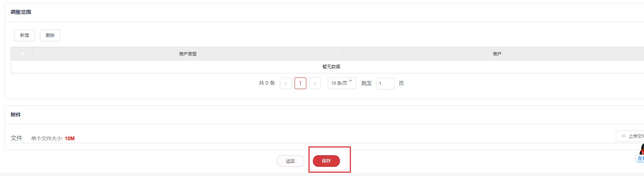Tick the select-all checkbox in table header
This screenshot has width=644, height=176.
click(22, 54)
